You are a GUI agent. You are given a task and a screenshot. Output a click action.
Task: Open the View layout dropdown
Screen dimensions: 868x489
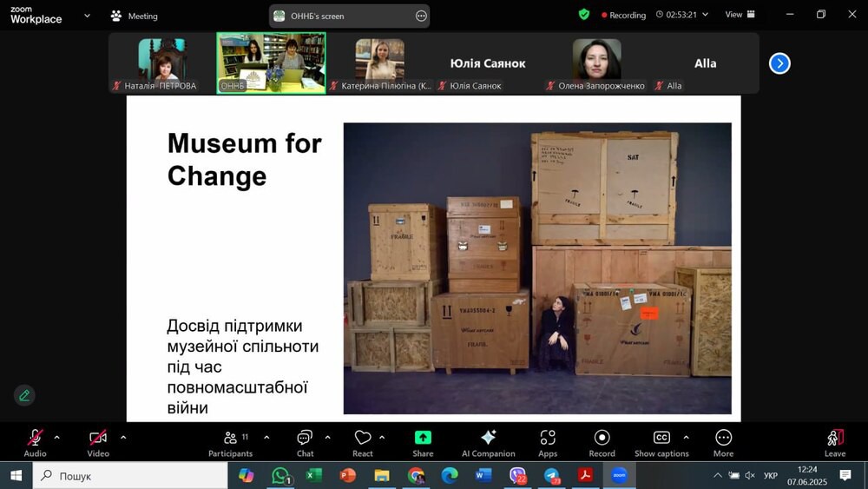pyautogui.click(x=740, y=15)
